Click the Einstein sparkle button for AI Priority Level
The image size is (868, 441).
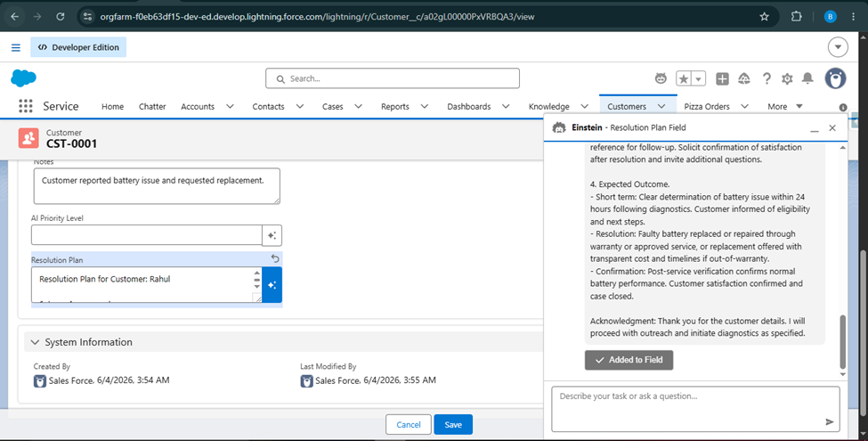coord(272,235)
